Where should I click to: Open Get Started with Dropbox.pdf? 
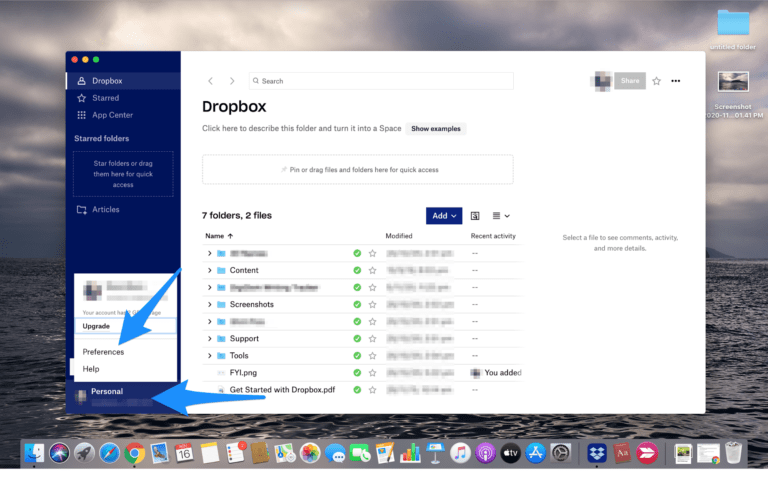pos(282,390)
